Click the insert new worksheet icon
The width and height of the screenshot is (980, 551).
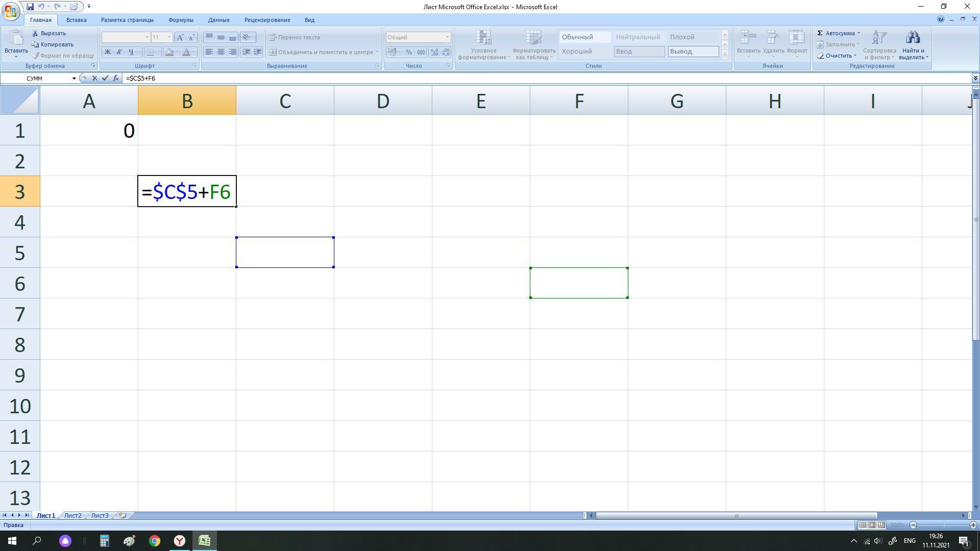tap(122, 515)
